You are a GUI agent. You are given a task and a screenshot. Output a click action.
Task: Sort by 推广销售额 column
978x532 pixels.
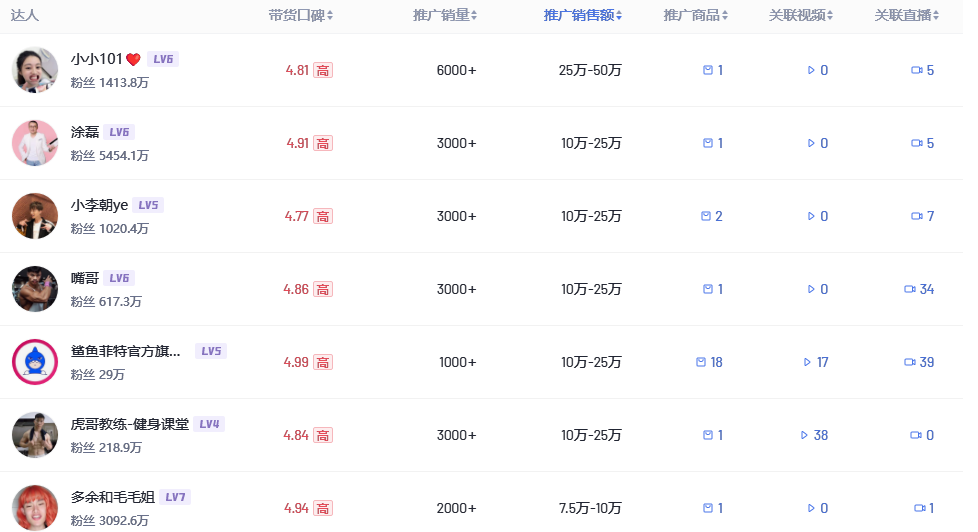point(583,16)
